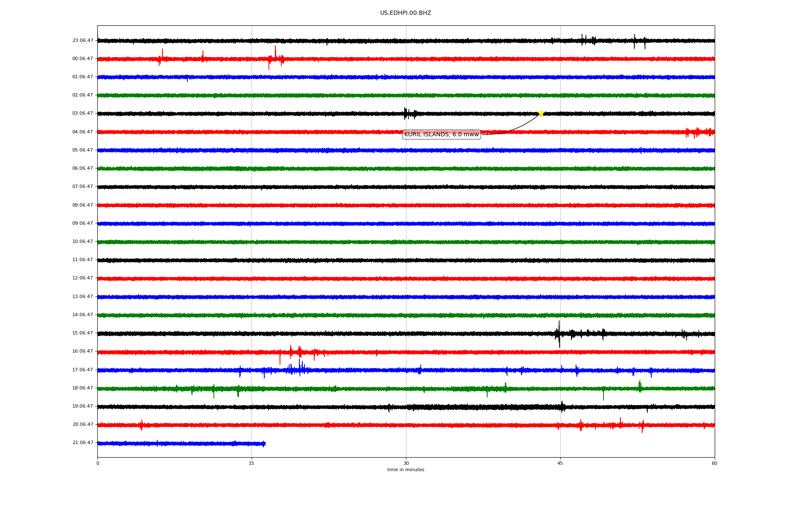The height and width of the screenshot is (508, 812).
Task: Click the 02:06:47 row label
Action: [x=83, y=95]
